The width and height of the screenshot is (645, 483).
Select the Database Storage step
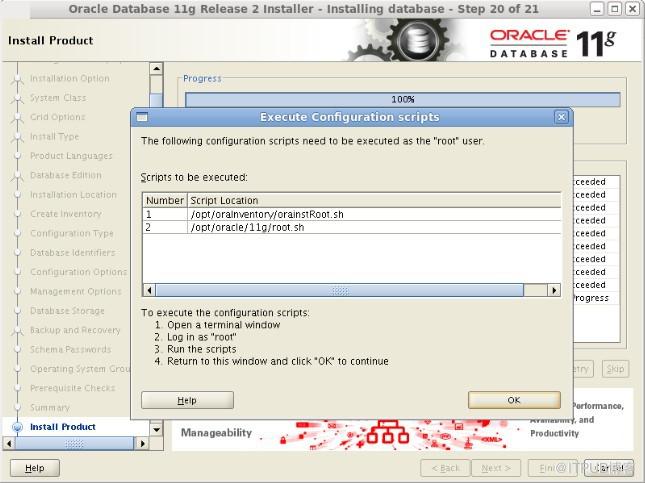tap(67, 310)
